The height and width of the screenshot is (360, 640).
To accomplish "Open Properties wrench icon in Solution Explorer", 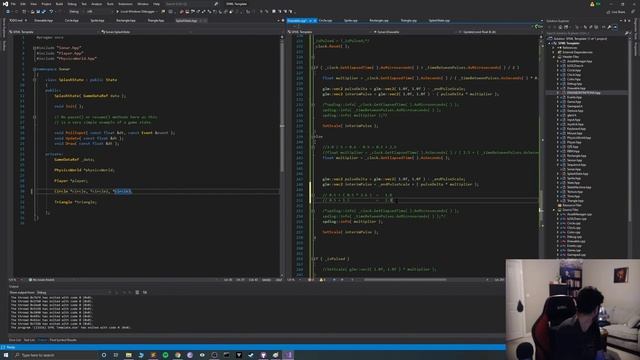I will [609, 27].
